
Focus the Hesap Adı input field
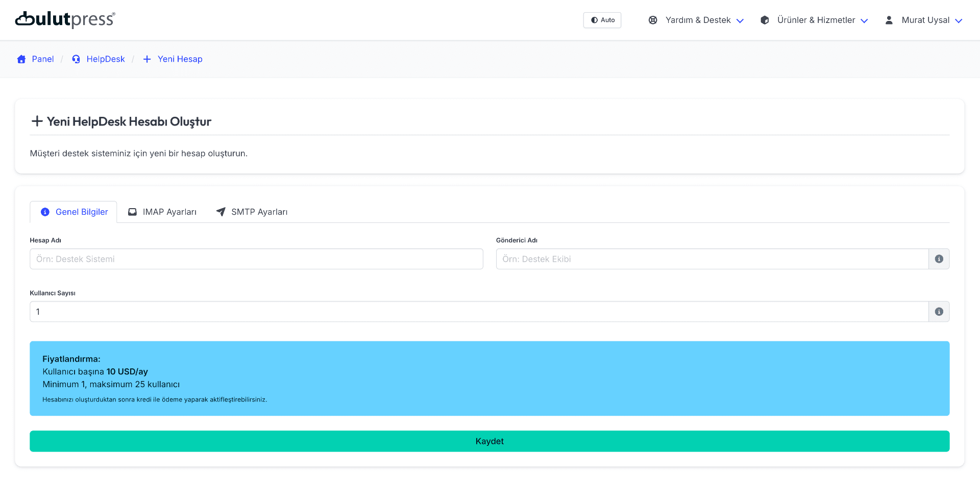[256, 259]
